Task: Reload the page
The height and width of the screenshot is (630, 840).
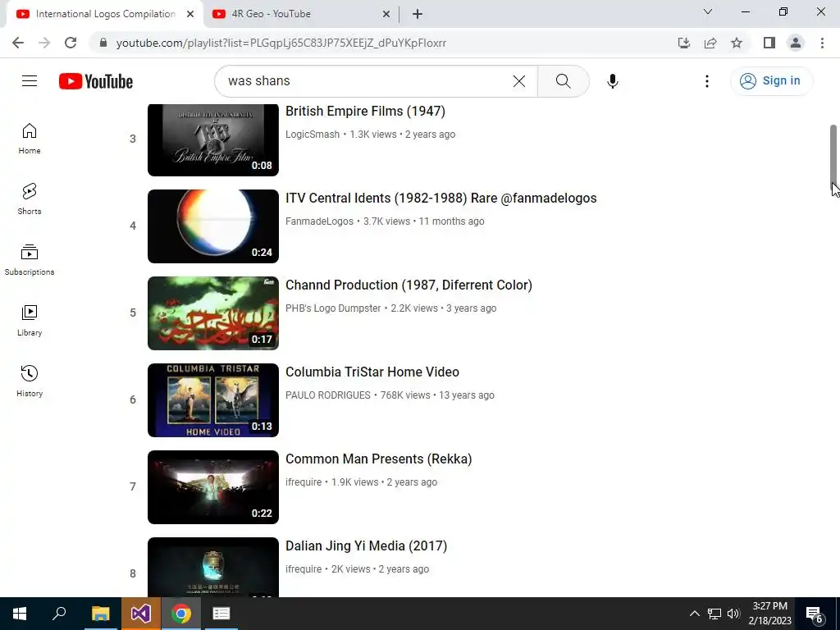Action: [71, 43]
